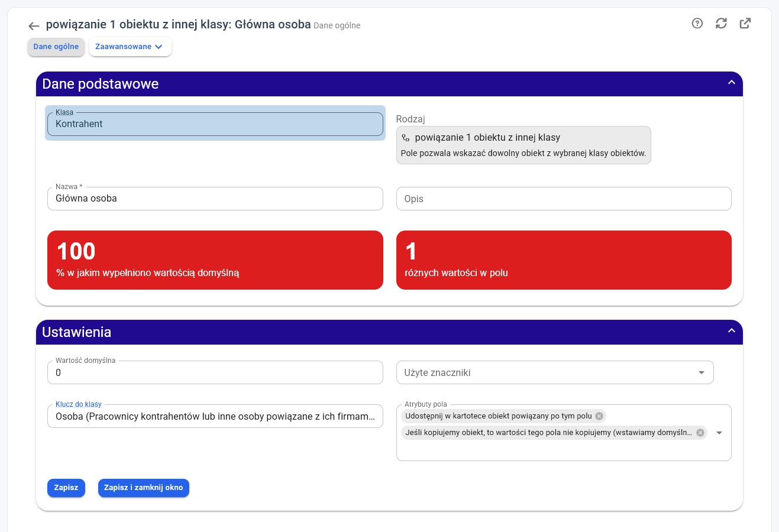The image size is (779, 532).
Task: Click the link icon beside the Rodzaj type name
Action: click(406, 138)
